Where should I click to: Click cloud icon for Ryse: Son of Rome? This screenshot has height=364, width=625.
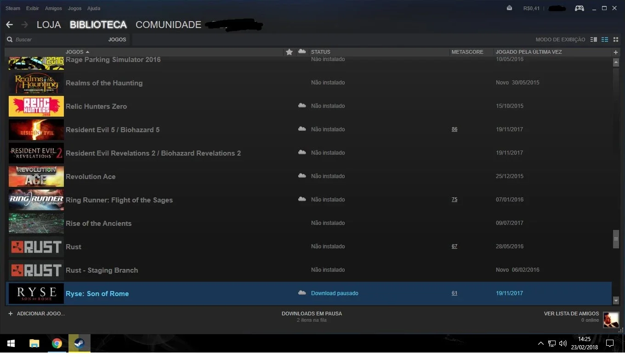pos(302,293)
